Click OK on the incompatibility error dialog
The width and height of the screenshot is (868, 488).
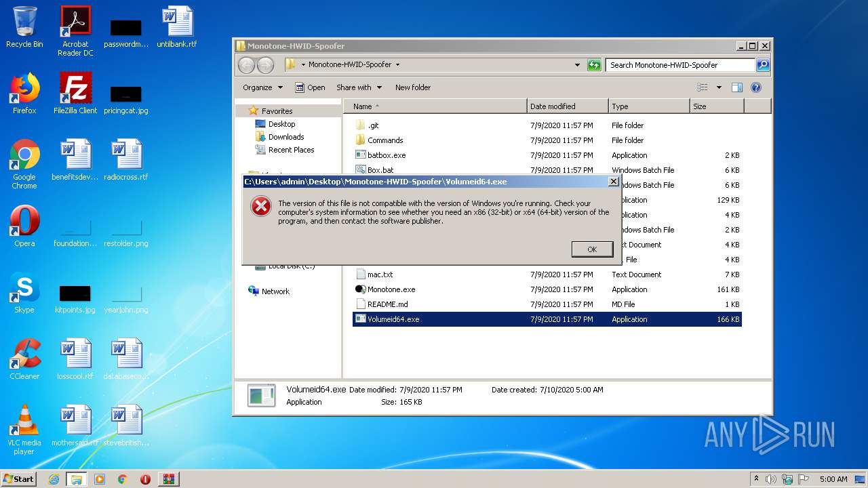click(592, 249)
